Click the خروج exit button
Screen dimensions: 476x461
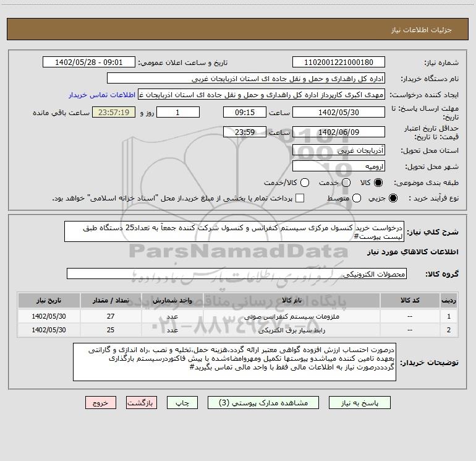point(101,403)
